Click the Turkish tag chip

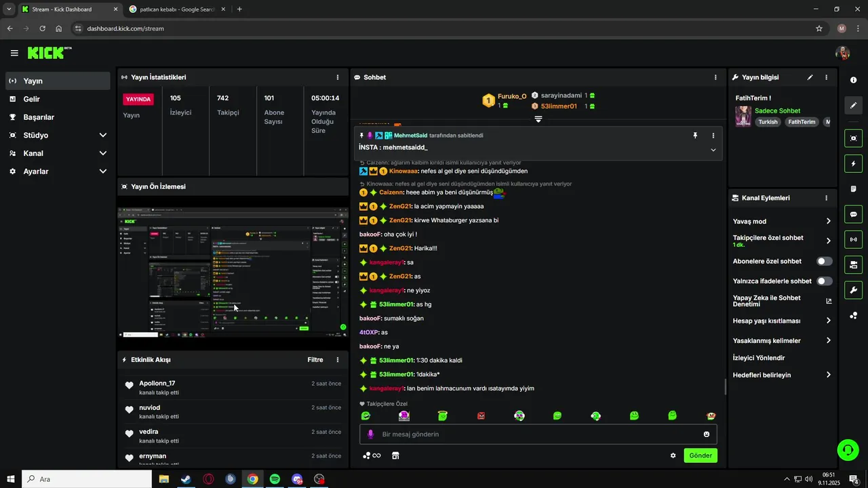768,122
